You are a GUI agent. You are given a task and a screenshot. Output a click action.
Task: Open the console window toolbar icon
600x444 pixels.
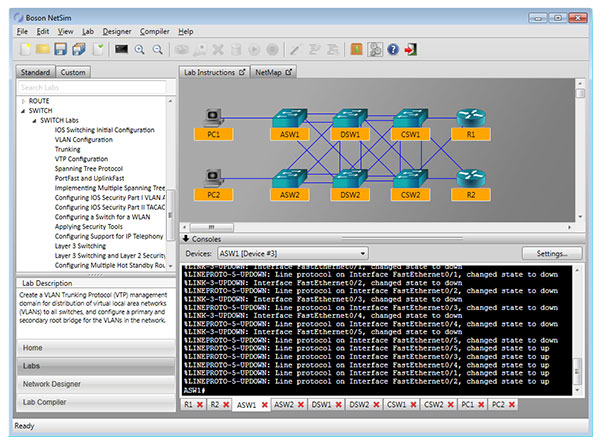[x=121, y=49]
